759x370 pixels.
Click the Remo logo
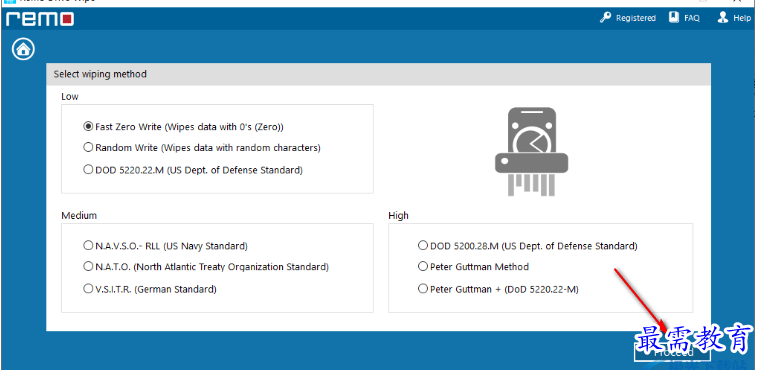click(40, 19)
